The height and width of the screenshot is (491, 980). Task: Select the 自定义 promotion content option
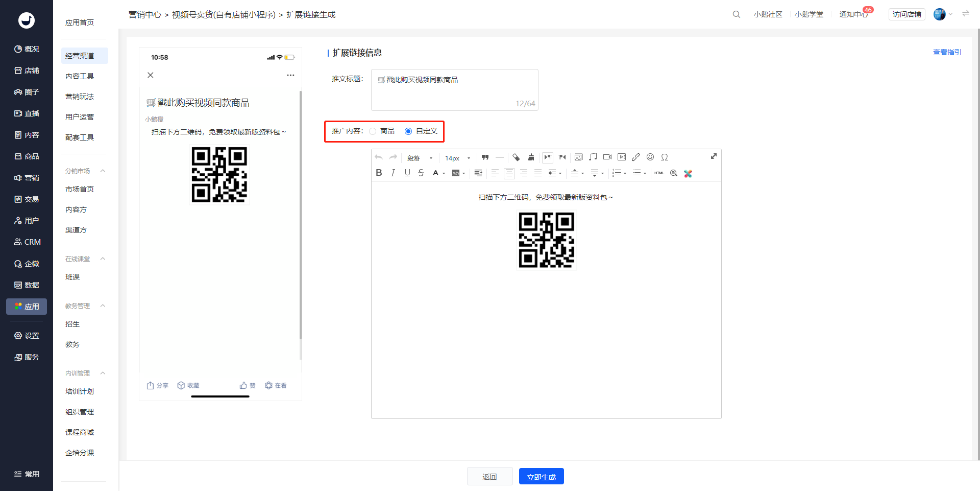pos(421,131)
